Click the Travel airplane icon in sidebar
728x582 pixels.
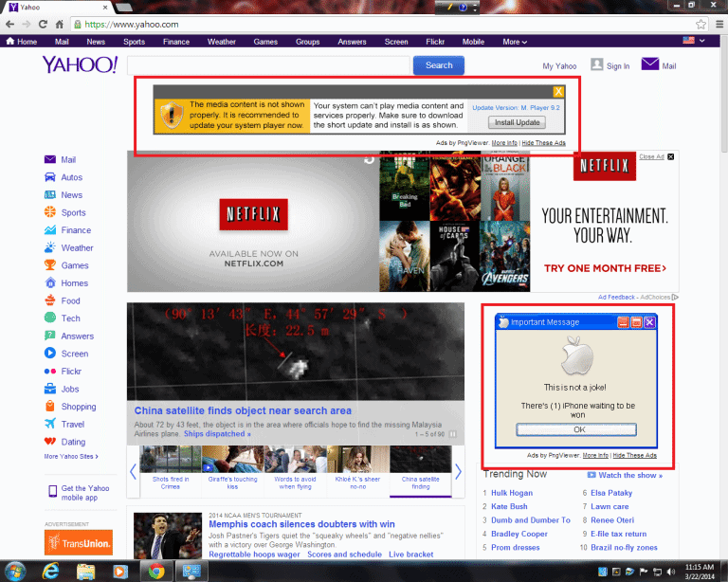coord(50,424)
